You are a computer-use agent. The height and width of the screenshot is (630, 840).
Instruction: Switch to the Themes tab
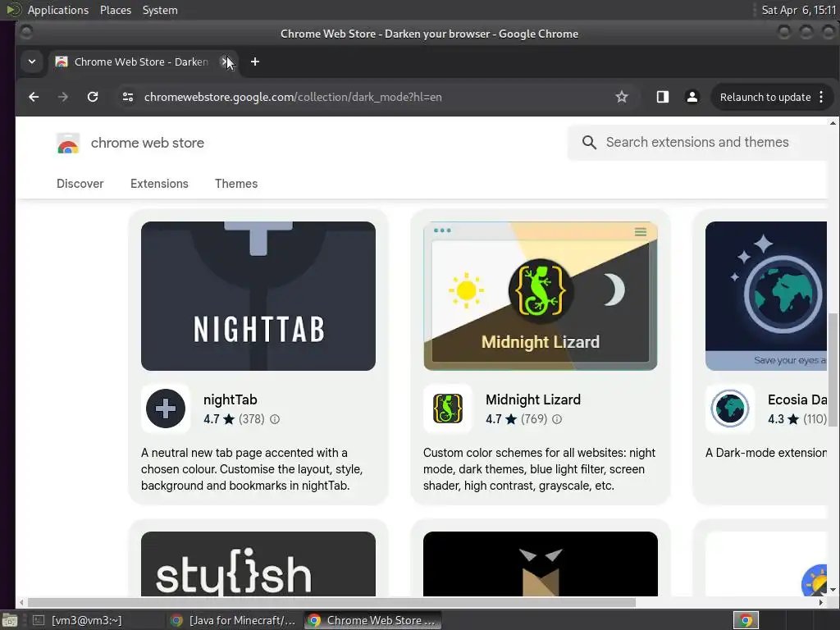point(236,184)
